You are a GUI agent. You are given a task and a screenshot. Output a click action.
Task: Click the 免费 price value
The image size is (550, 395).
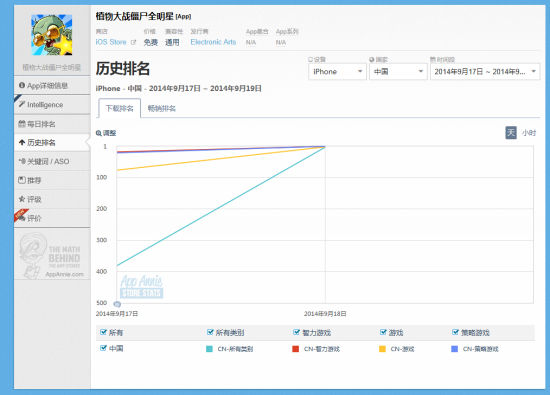coord(150,42)
